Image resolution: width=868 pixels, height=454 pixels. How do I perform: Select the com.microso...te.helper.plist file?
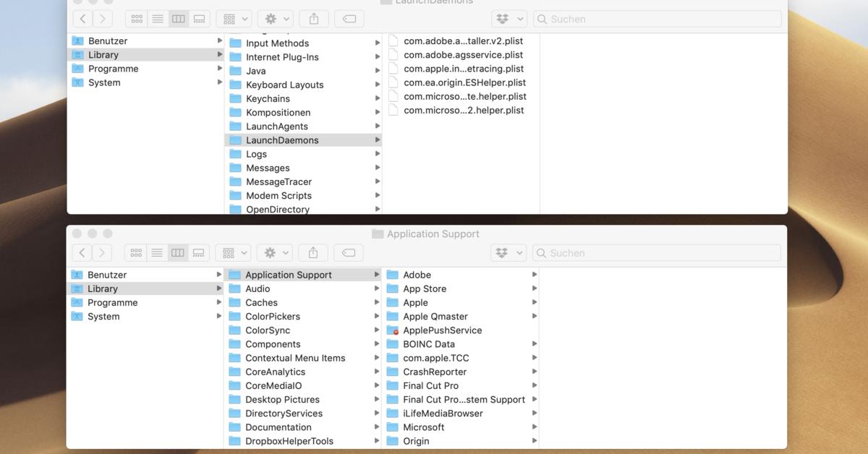461,96
